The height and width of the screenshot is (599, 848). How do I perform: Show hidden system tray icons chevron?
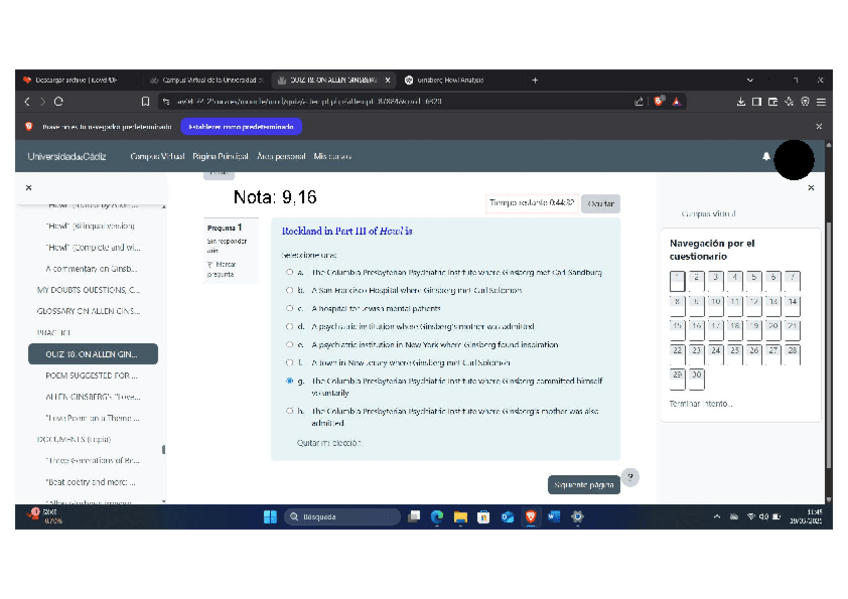pyautogui.click(x=716, y=517)
